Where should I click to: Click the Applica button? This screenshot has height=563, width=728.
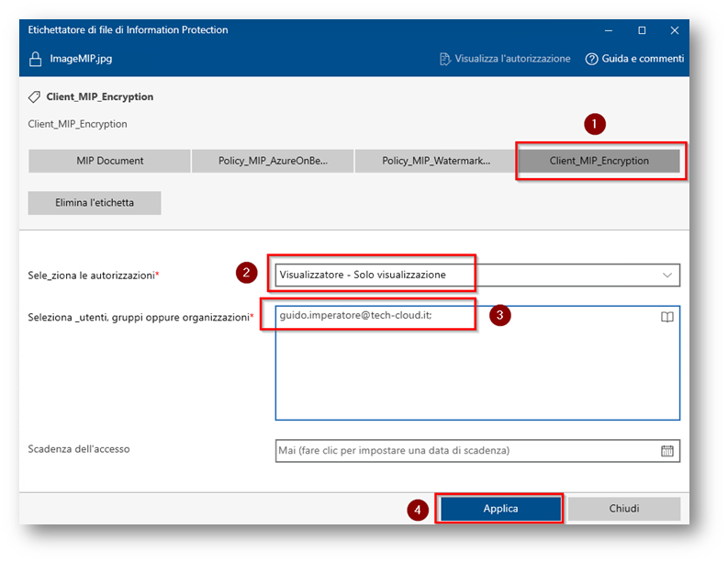pos(500,509)
